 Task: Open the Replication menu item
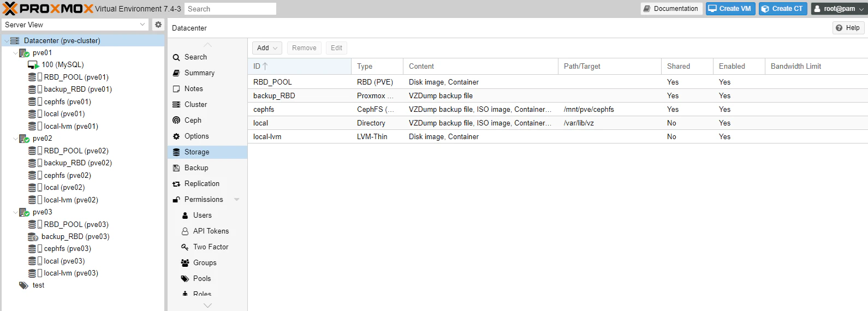click(207, 184)
